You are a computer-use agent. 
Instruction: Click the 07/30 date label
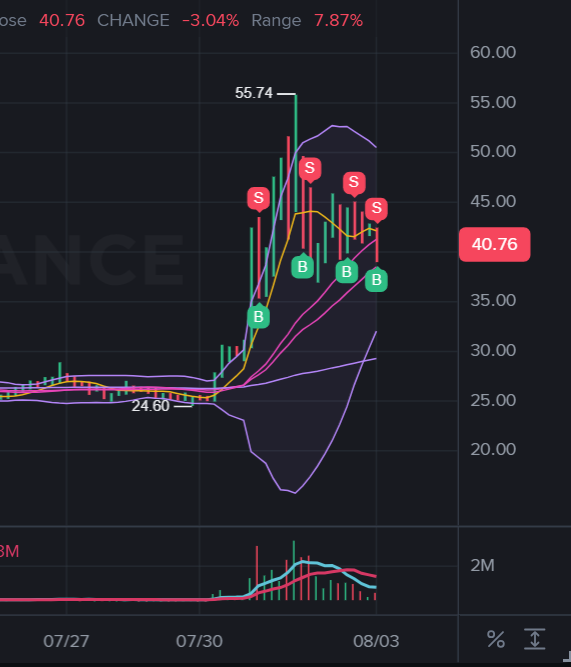point(200,641)
